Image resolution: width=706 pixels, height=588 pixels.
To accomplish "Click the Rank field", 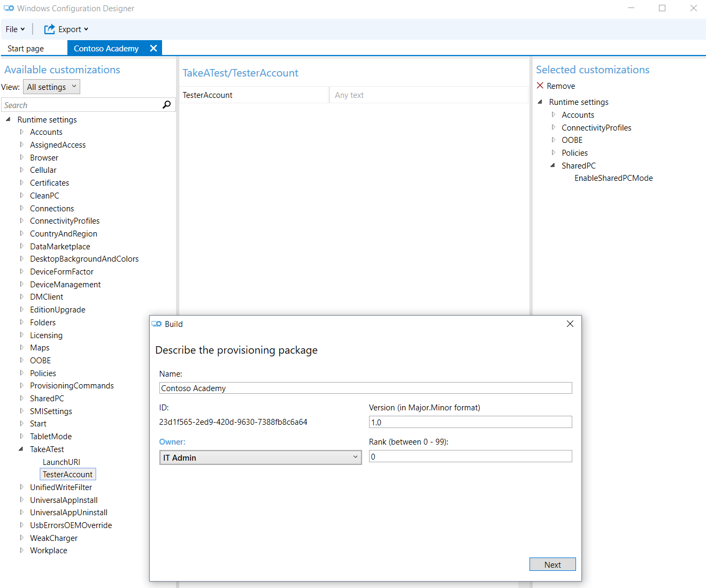I will point(471,456).
